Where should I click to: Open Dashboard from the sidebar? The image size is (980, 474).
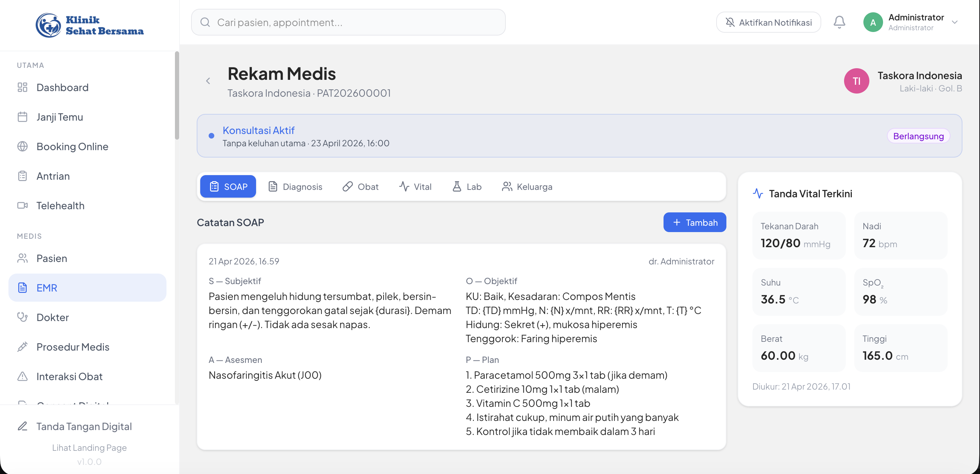coord(63,88)
